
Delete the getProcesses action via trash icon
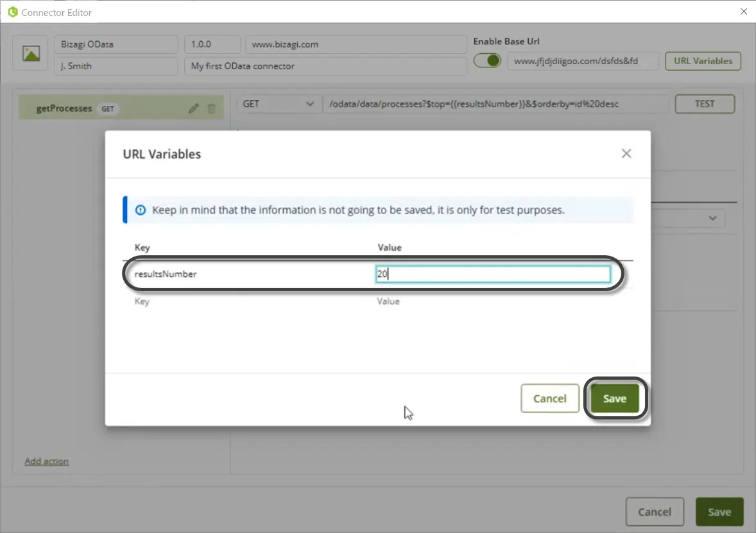click(x=211, y=108)
